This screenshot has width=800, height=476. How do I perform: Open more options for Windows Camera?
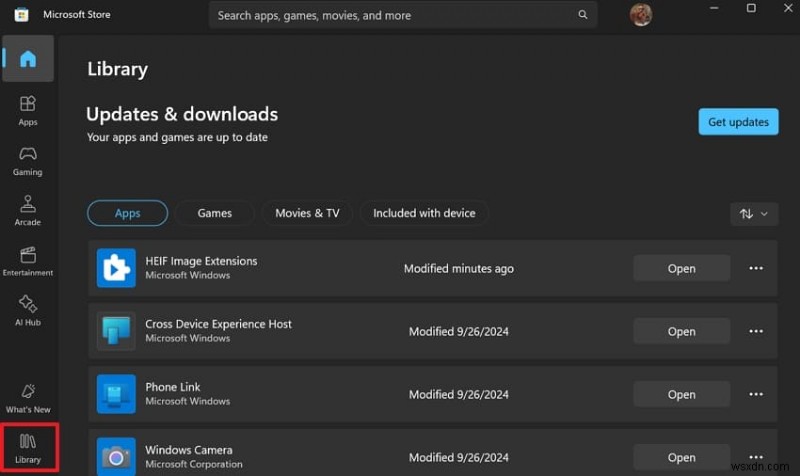click(756, 457)
